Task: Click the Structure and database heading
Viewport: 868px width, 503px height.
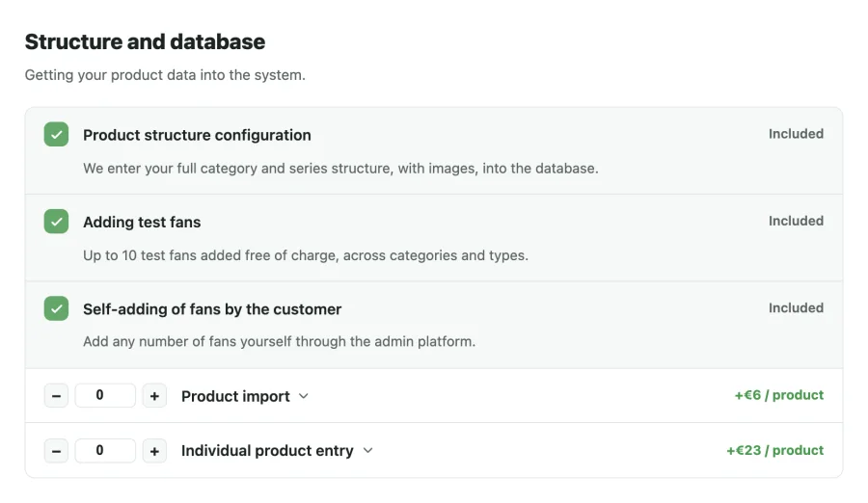Action: [145, 41]
